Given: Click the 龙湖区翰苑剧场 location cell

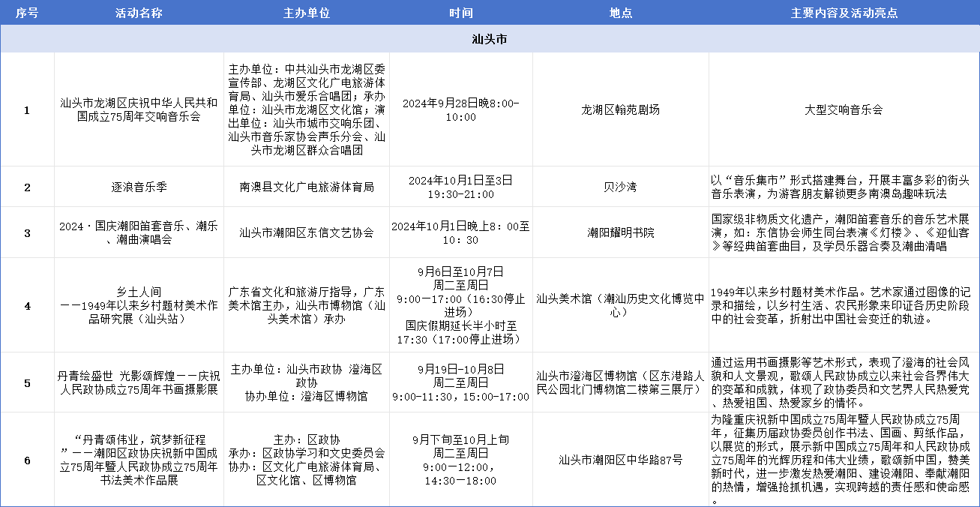Looking at the screenshot, I should pos(620,109).
